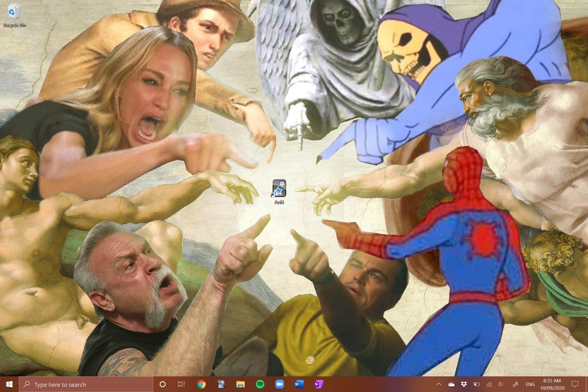Open the Action Center notifications
588x392 pixels.
[575, 384]
